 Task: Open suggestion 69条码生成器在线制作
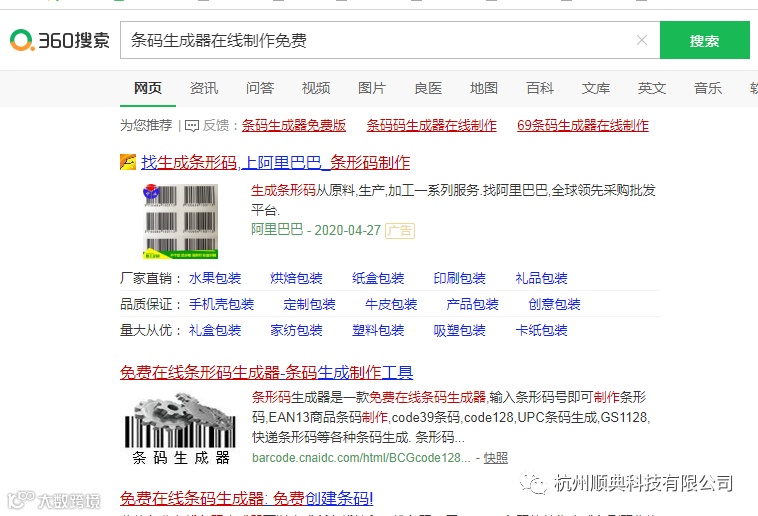[583, 125]
